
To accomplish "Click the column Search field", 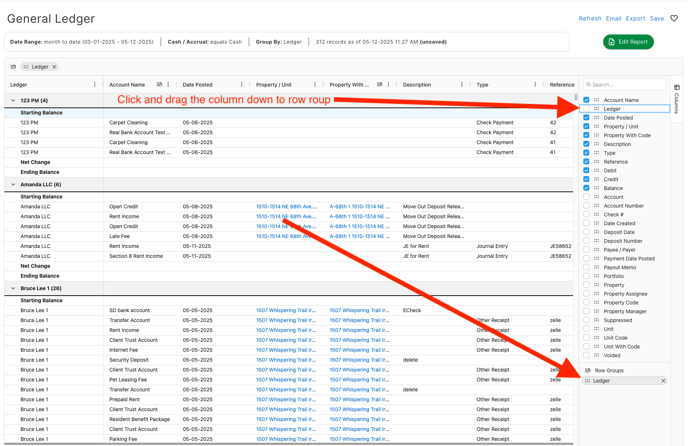I will click(624, 84).
